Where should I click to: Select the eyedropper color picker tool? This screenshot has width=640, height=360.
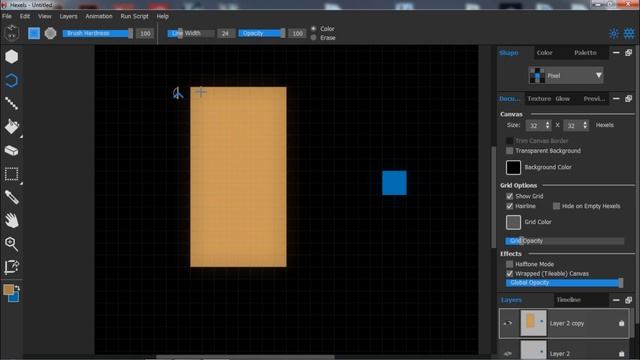tap(11, 198)
